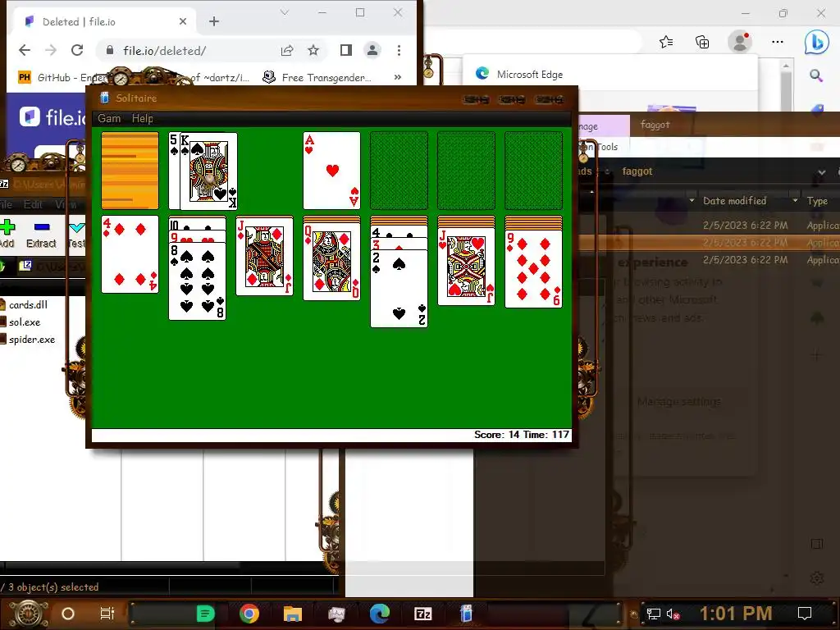Click the 1:01 PM taskbar clock
The width and height of the screenshot is (840, 630).
[736, 614]
